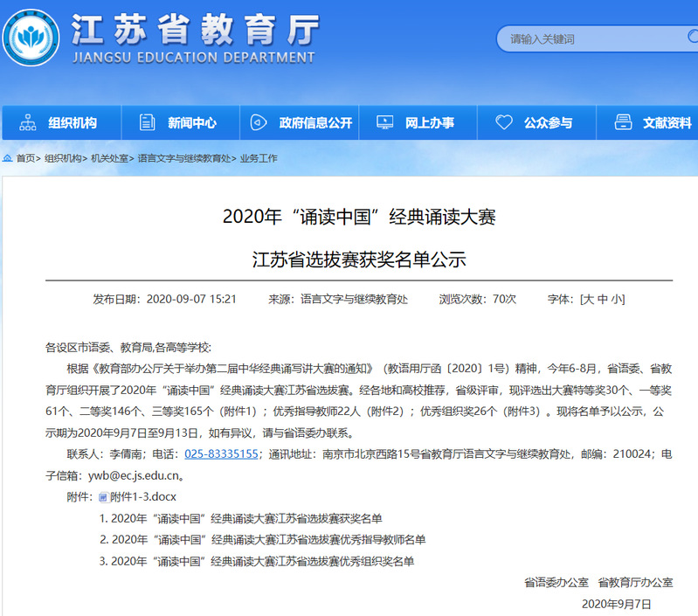Click the 文献资料 archive icon
Screen dimensions: 698x616
point(622,122)
